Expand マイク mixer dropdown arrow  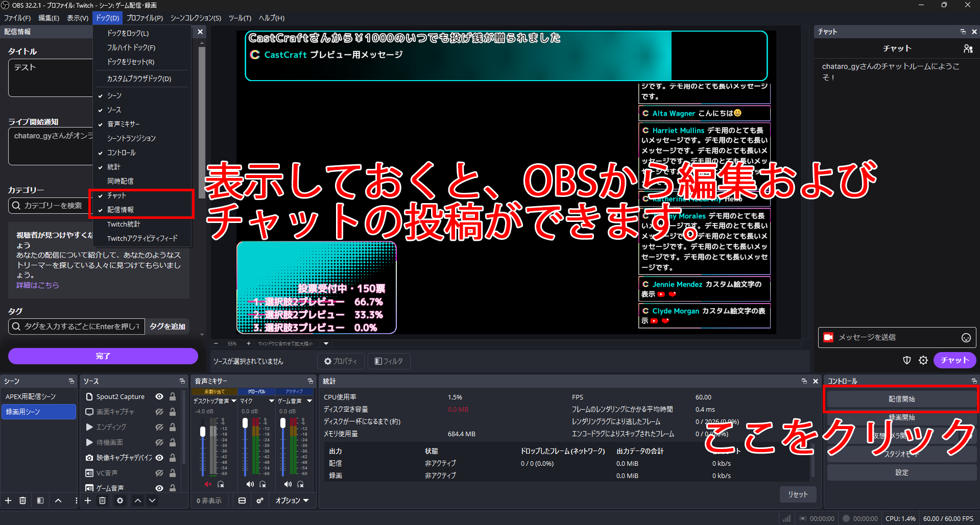tap(272, 401)
